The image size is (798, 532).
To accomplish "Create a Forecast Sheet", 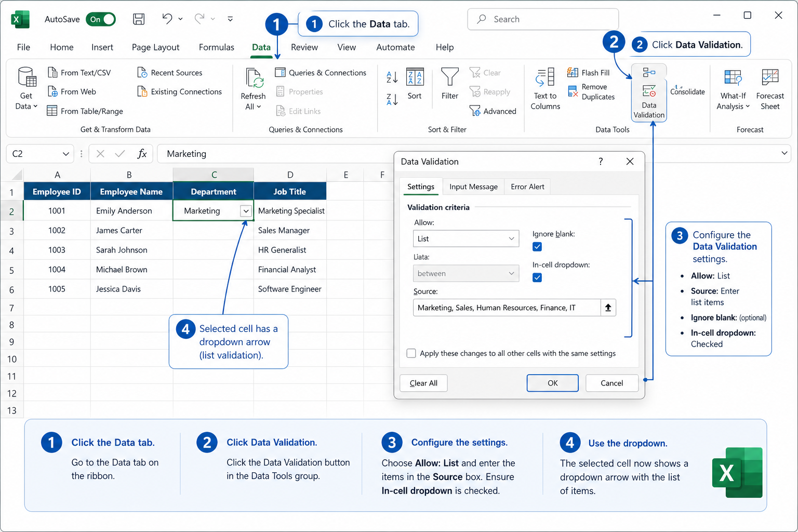I will point(770,89).
